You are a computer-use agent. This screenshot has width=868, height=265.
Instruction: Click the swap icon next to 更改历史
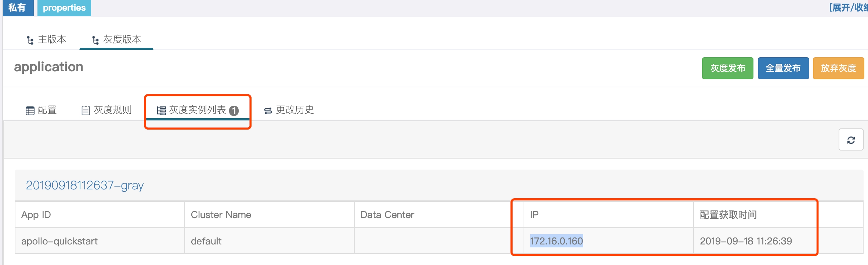(x=268, y=110)
